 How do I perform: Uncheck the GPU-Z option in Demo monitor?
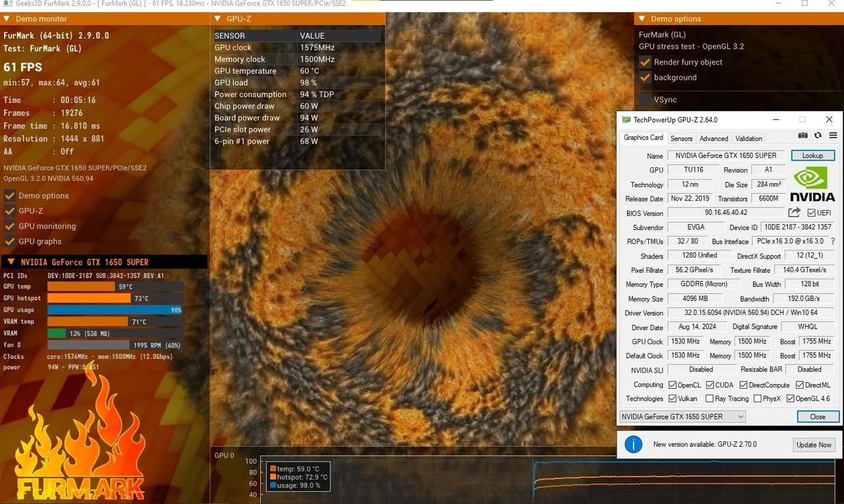click(9, 211)
